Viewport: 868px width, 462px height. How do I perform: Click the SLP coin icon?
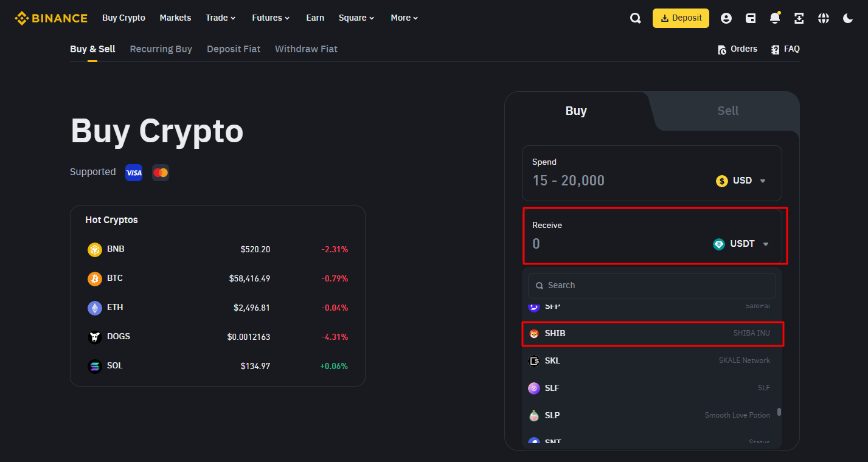click(534, 416)
